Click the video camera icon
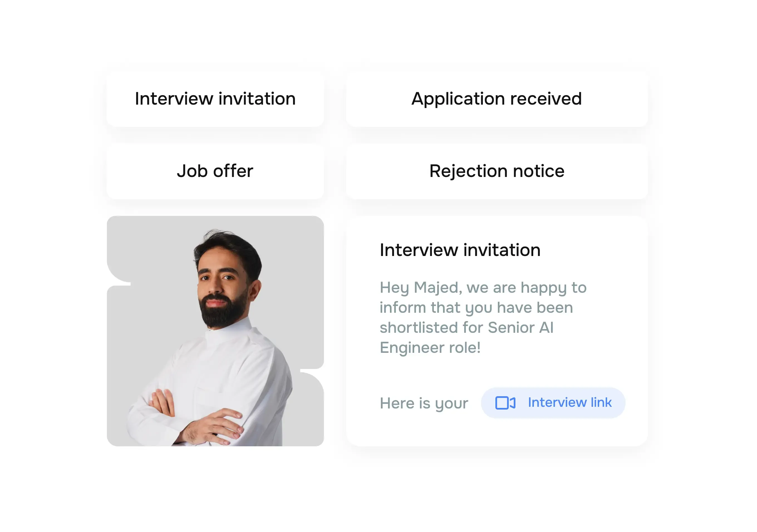 505,403
